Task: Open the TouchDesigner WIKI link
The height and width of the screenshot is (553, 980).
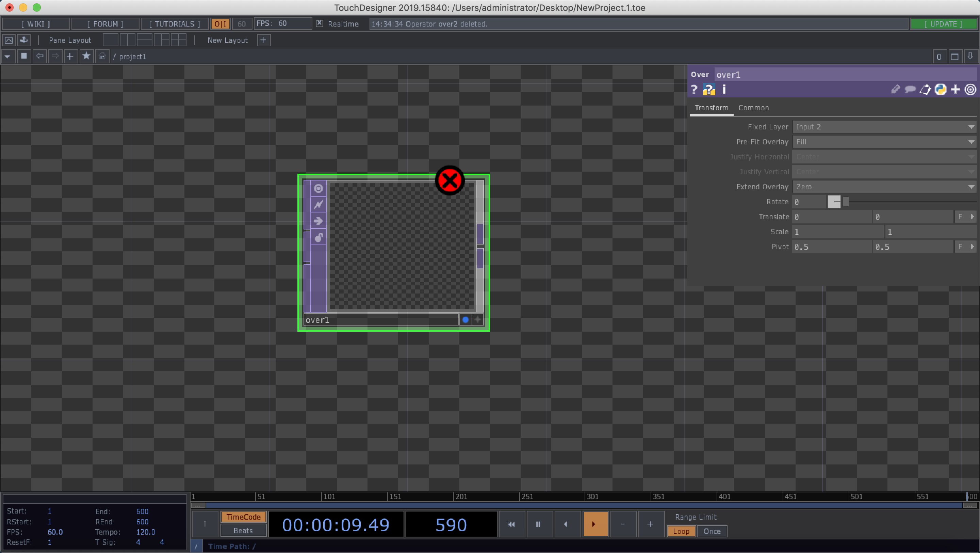Action: point(36,23)
